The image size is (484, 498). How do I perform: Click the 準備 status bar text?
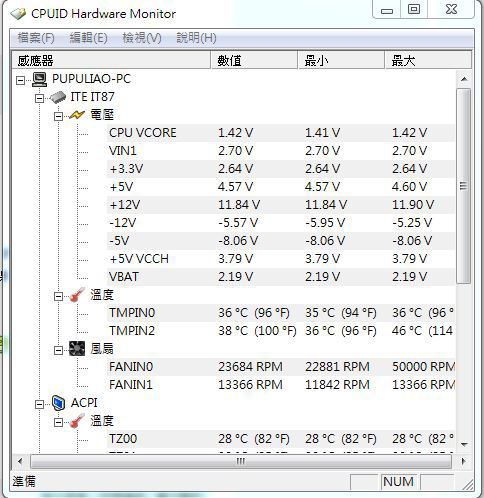click(x=24, y=482)
